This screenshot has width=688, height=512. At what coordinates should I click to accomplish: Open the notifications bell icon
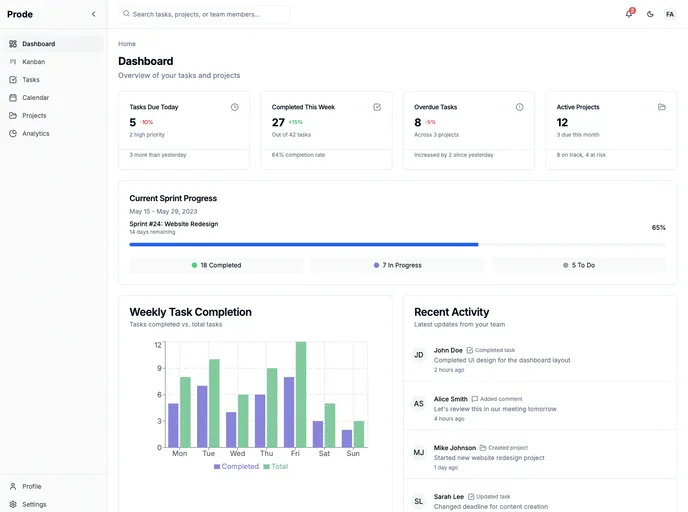click(x=629, y=14)
